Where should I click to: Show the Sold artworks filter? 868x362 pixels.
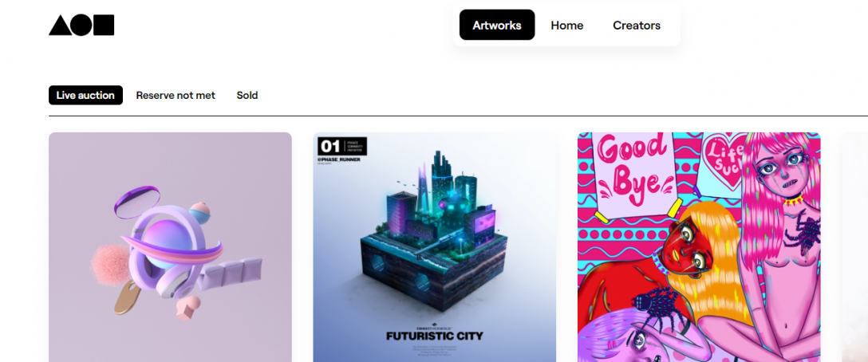(x=247, y=95)
